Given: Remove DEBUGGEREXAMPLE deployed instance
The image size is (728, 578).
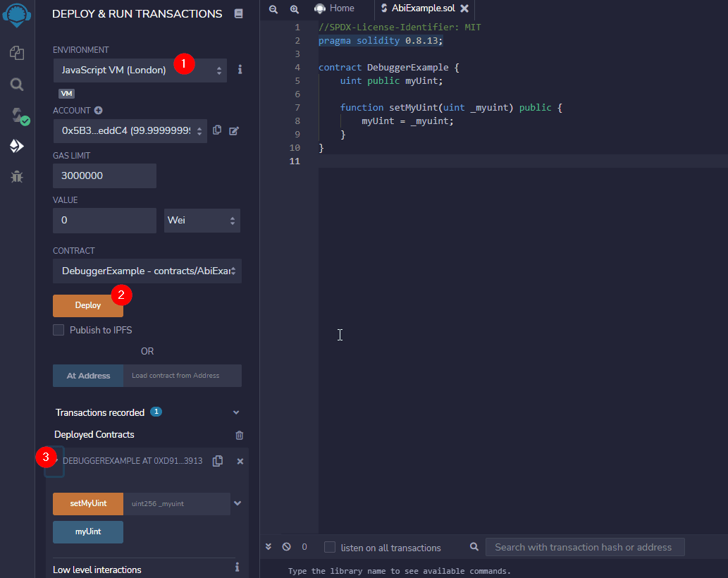Looking at the screenshot, I should tap(240, 462).
